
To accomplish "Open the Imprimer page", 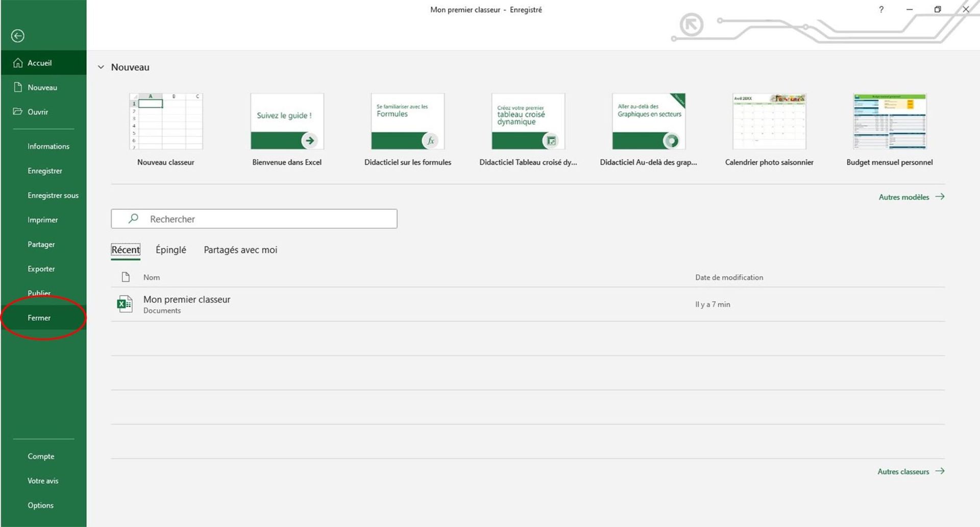I will 43,220.
